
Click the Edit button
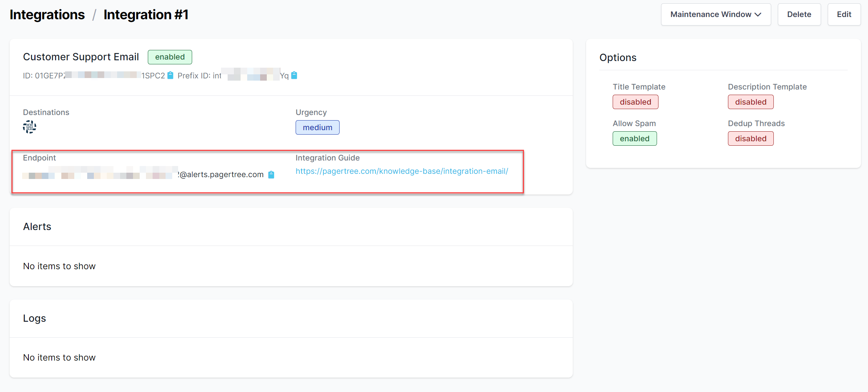pos(844,14)
